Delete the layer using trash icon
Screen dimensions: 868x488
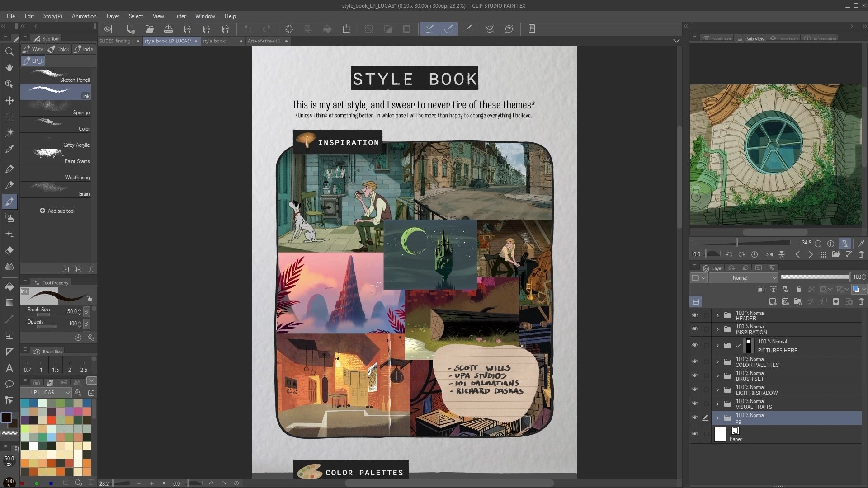click(x=861, y=301)
